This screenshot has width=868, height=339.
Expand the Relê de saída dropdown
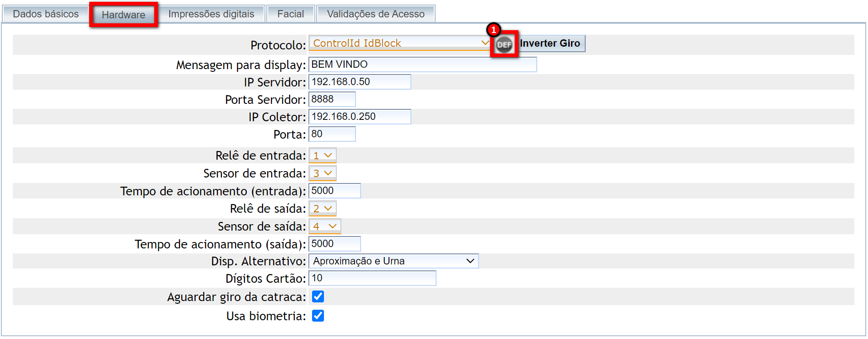coord(323,209)
